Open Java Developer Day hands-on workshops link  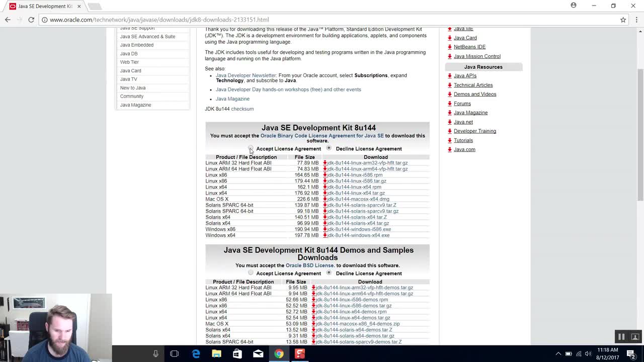(x=288, y=89)
